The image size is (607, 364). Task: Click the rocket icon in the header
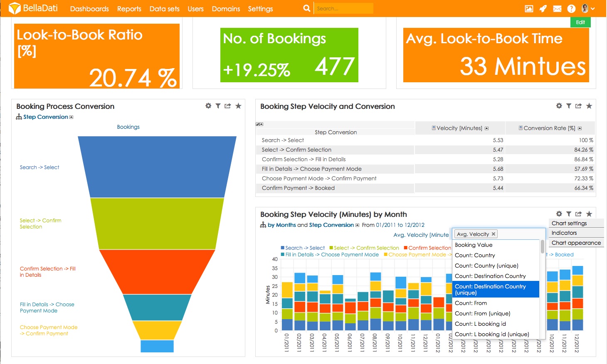[x=543, y=8]
